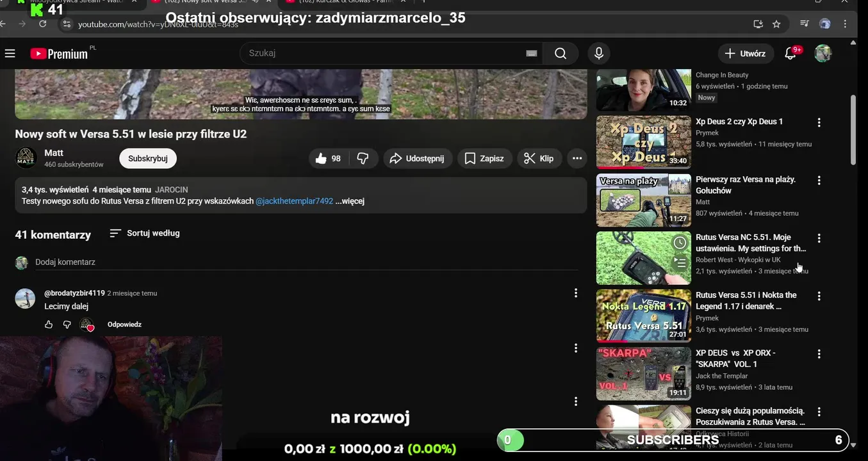The image size is (868, 461).
Task: Dislike the video
Action: point(363,158)
